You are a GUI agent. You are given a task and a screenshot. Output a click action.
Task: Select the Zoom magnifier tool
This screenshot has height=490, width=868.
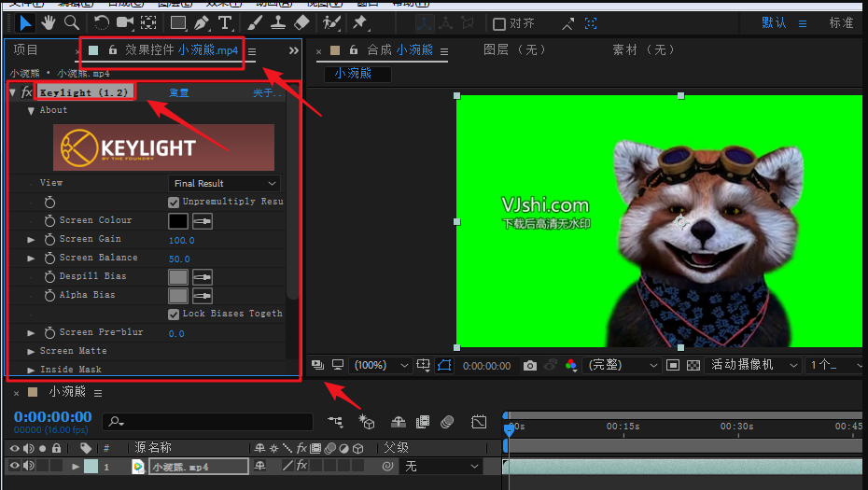click(70, 22)
